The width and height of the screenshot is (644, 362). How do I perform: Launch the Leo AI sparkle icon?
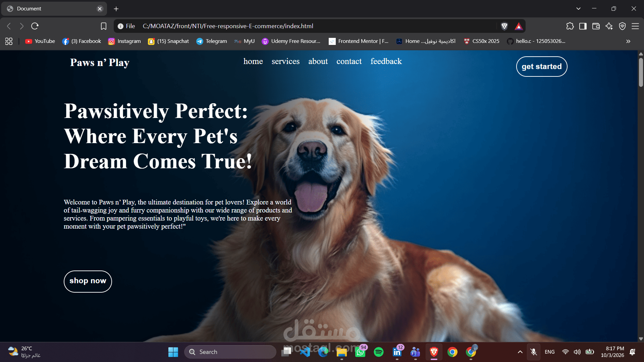click(609, 26)
